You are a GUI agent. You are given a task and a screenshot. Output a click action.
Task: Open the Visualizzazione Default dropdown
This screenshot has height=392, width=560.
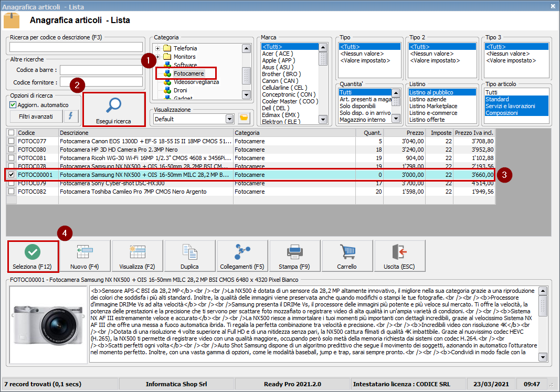click(x=230, y=119)
